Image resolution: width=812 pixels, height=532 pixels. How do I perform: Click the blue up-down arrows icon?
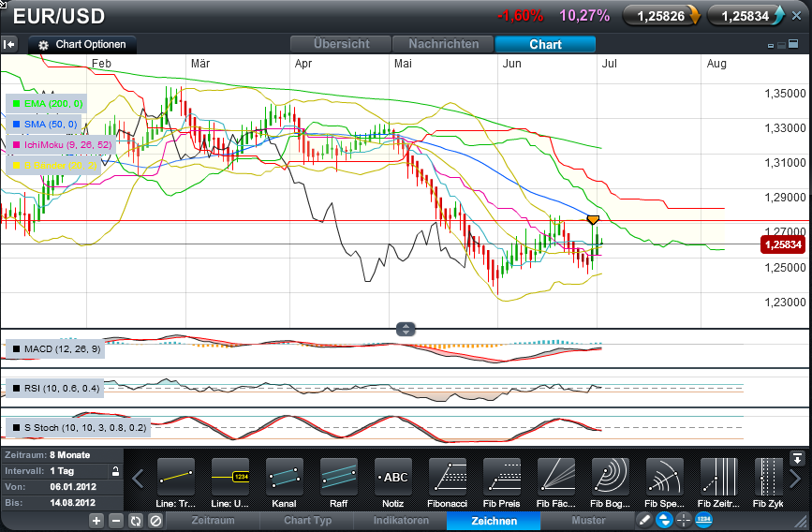pyautogui.click(x=664, y=520)
